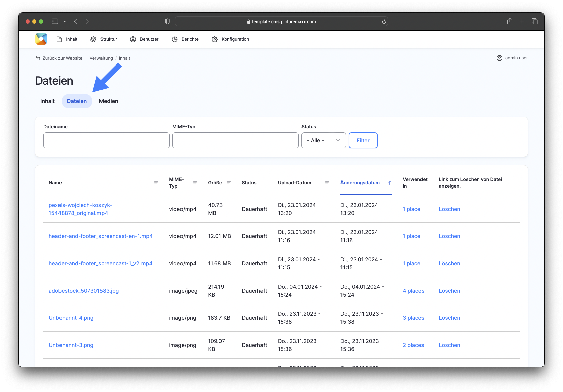This screenshot has width=563, height=392.
Task: Click Löschen for pexels-wojciech-koszyk video
Action: tap(449, 209)
